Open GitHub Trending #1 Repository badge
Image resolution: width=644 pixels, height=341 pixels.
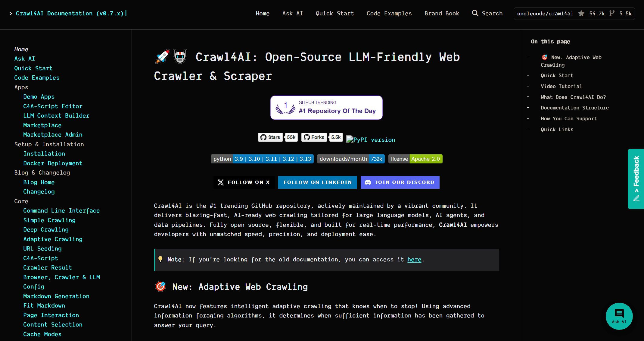coord(326,108)
